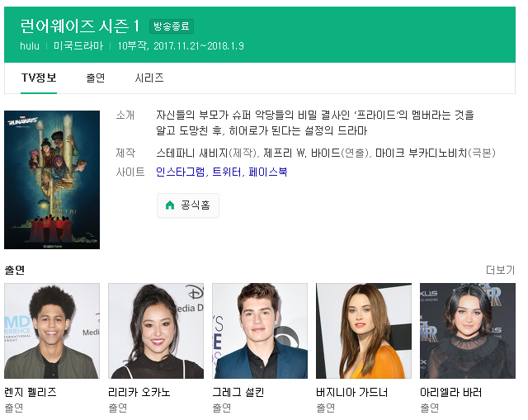
Task: Open 렌지 펠리즈 cast photo
Action: (52, 331)
